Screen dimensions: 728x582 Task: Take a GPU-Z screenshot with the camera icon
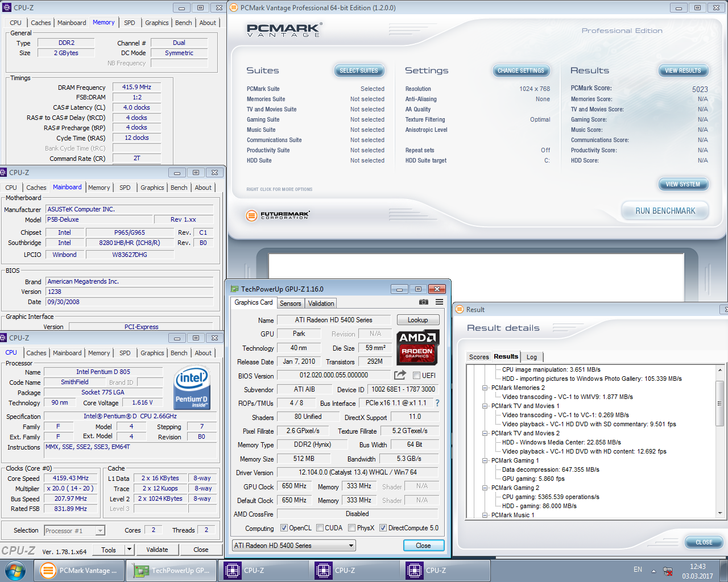(423, 302)
